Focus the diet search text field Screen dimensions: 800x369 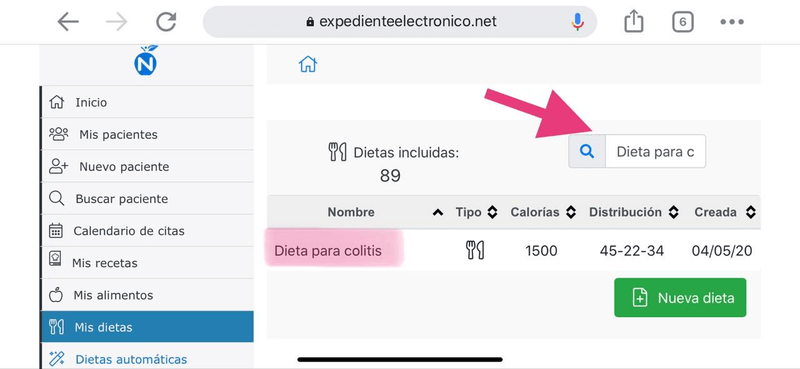click(656, 152)
